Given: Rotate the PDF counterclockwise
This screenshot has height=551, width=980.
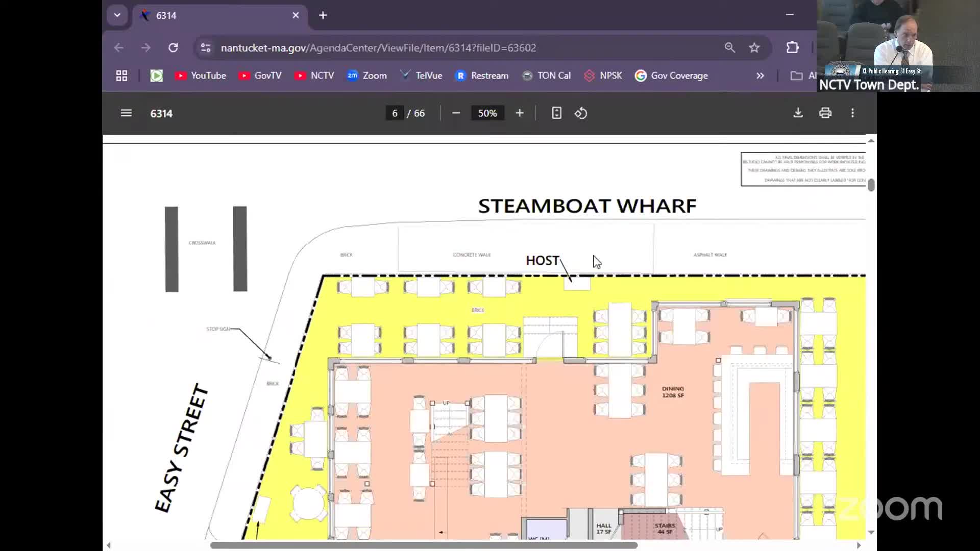Looking at the screenshot, I should 581,113.
